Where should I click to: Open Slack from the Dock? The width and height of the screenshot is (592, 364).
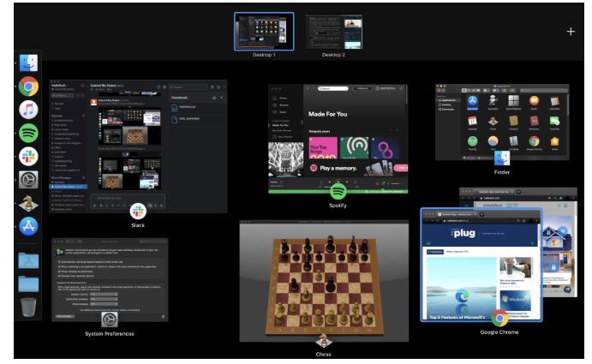pos(28,157)
